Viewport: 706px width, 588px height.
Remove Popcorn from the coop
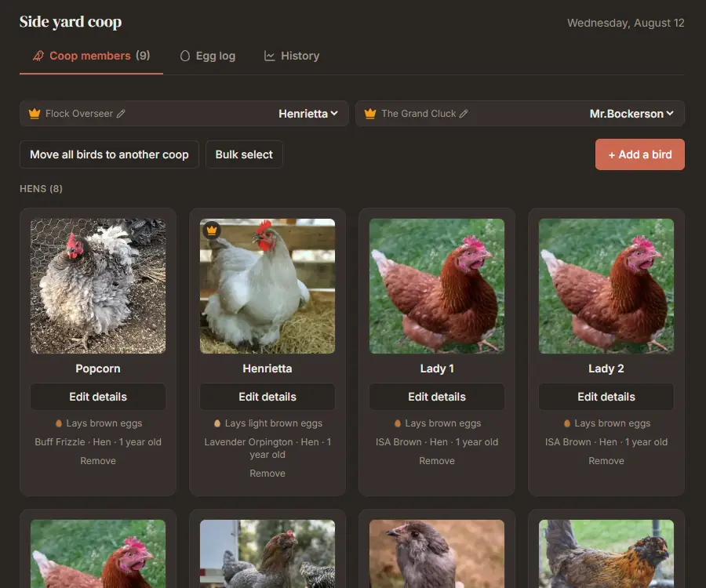coord(98,461)
